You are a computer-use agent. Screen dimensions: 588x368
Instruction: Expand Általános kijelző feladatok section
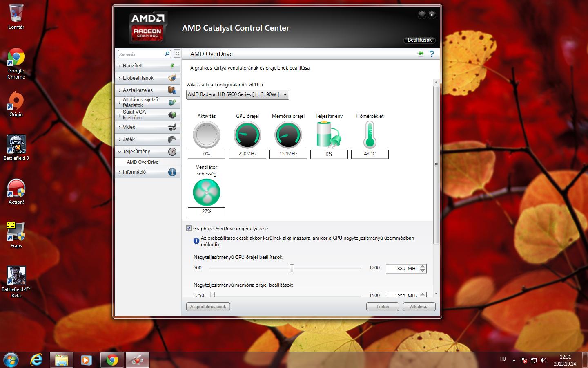pyautogui.click(x=147, y=103)
